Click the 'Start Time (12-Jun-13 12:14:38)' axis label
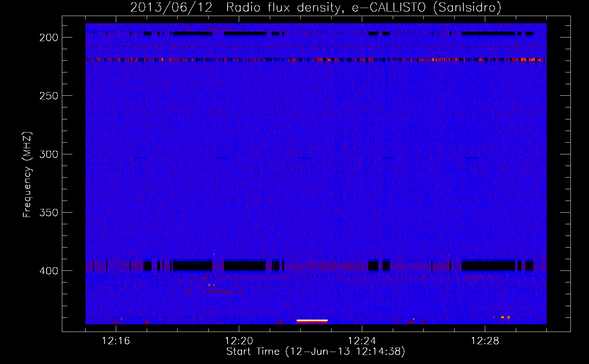The width and height of the screenshot is (589, 364). point(316,352)
